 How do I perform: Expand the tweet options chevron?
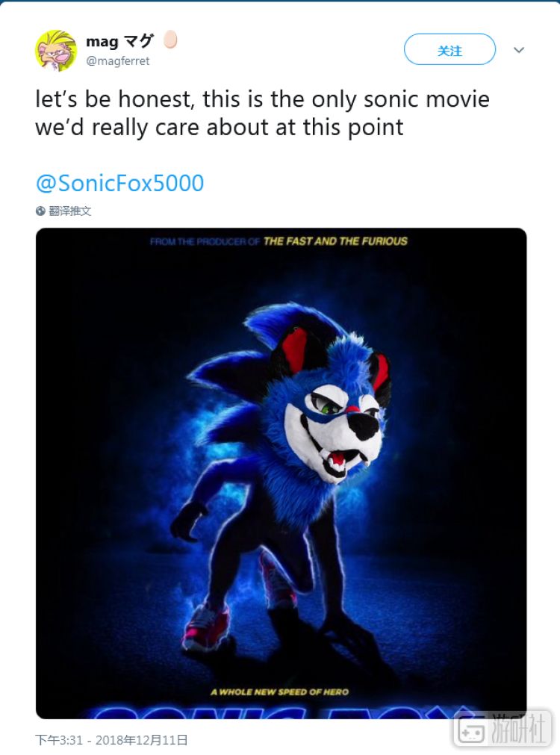click(x=519, y=49)
